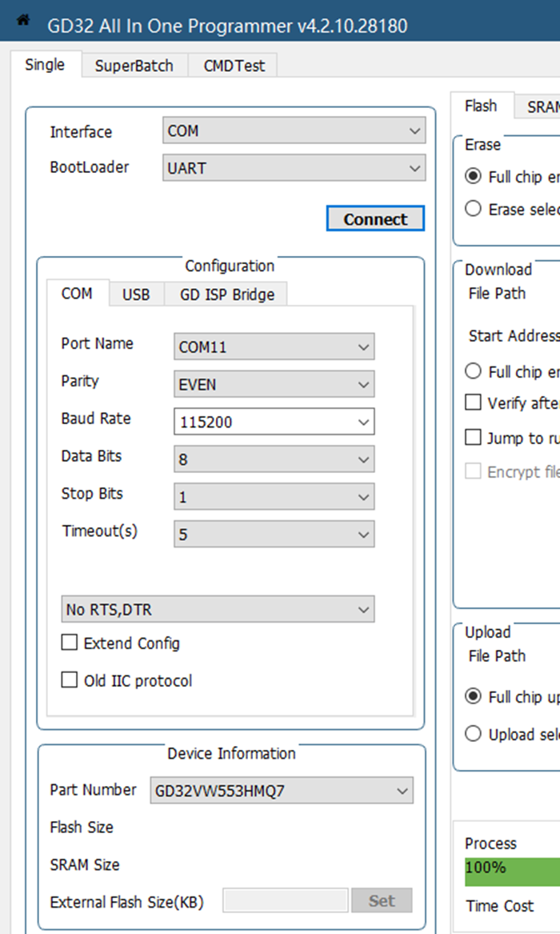Expand the No RTS,DTR dropdown
The height and width of the screenshot is (934, 560).
pyautogui.click(x=218, y=610)
